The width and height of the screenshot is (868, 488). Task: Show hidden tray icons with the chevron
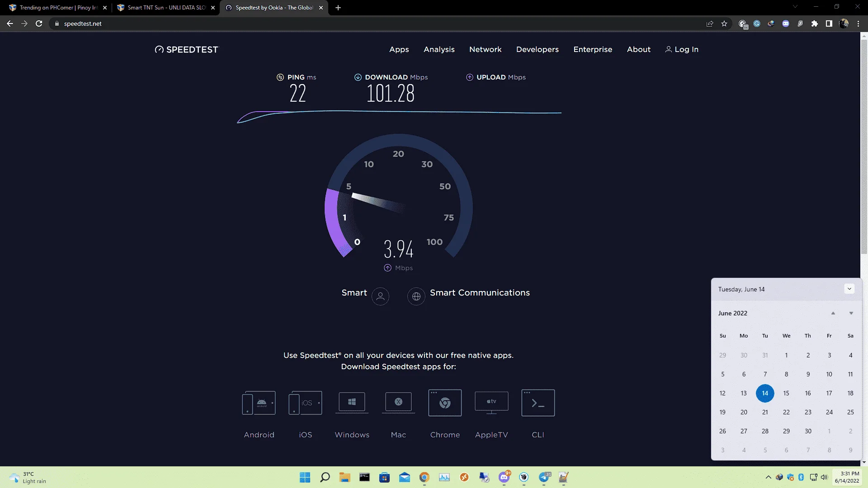tap(769, 477)
